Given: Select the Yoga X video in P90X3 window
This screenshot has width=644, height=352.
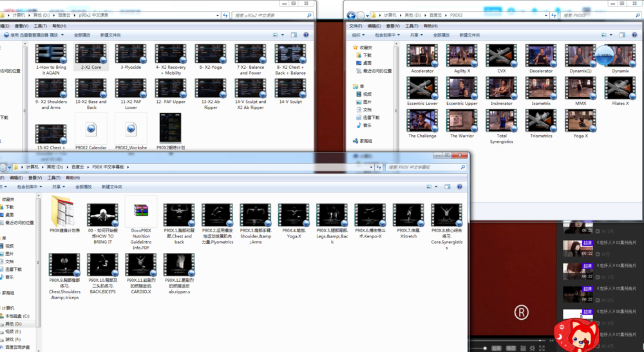Looking at the screenshot, I should [580, 124].
